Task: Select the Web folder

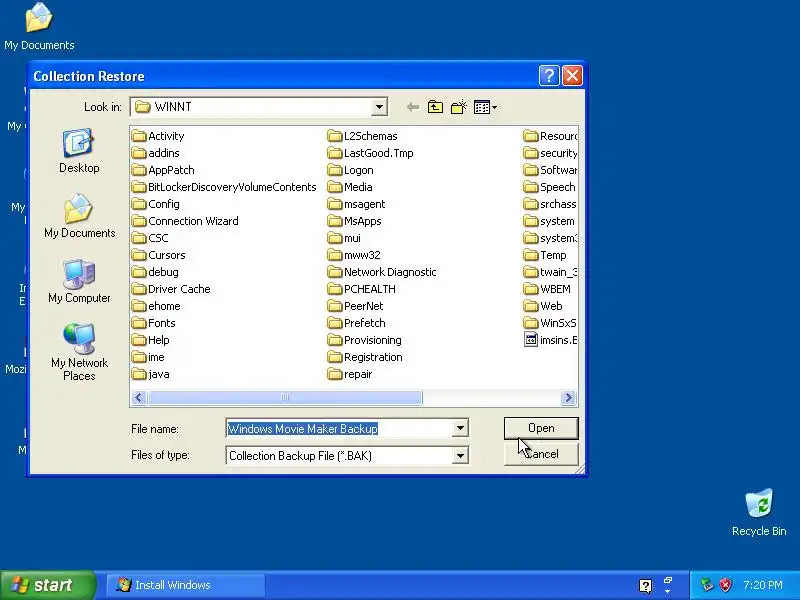Action: [x=543, y=306]
